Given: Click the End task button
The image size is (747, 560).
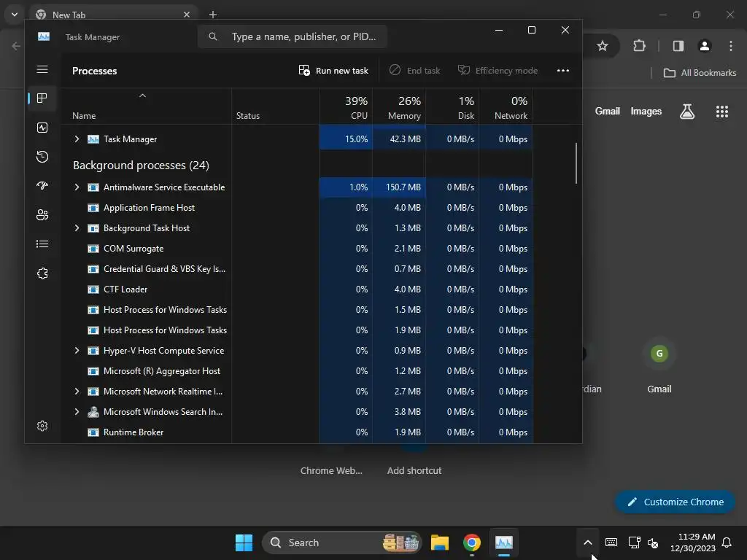Looking at the screenshot, I should (414, 71).
